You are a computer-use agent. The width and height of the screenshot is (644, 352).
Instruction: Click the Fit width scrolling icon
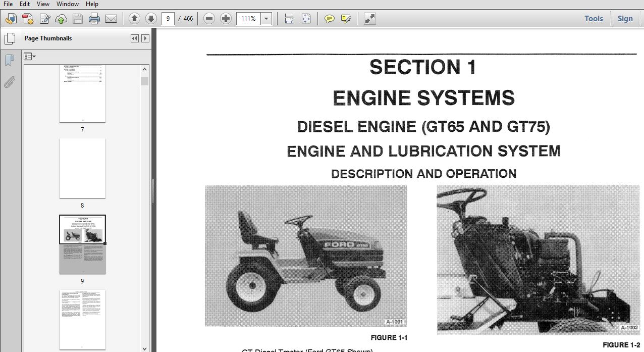pos(289,19)
